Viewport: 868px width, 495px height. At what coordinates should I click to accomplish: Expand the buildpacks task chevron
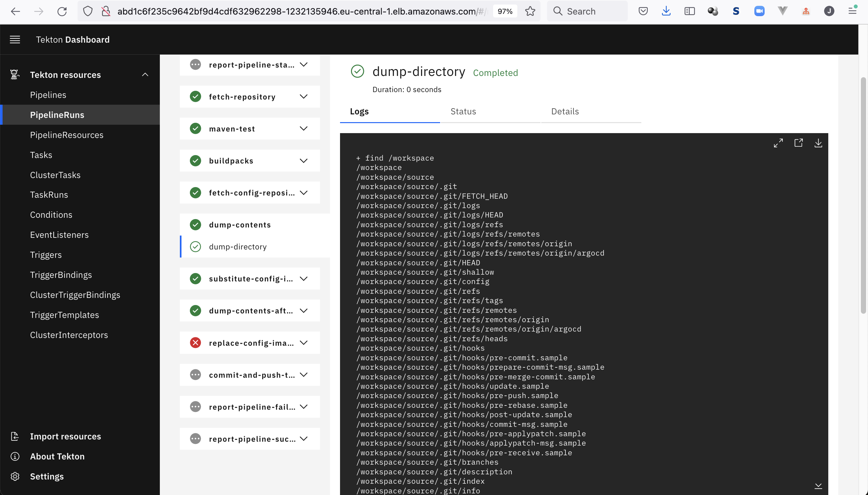[304, 161]
